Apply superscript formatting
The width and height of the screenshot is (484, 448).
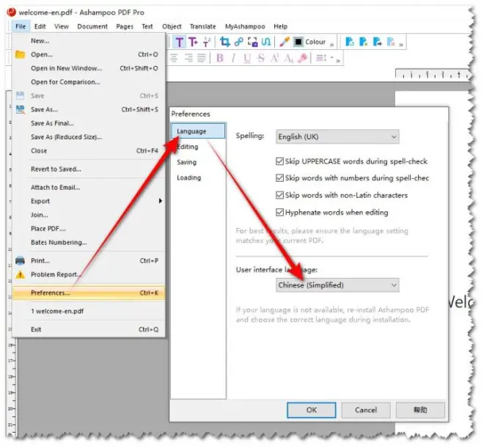(x=274, y=58)
